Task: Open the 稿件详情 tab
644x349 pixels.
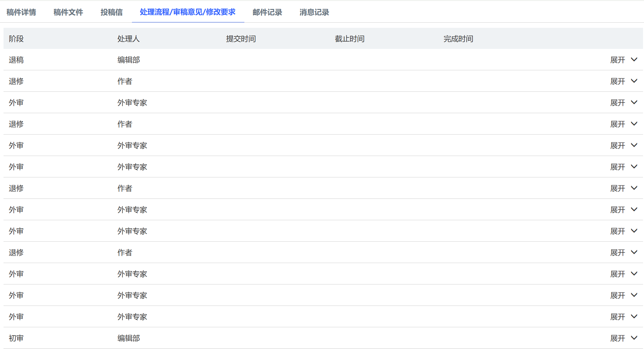Action: coord(21,12)
